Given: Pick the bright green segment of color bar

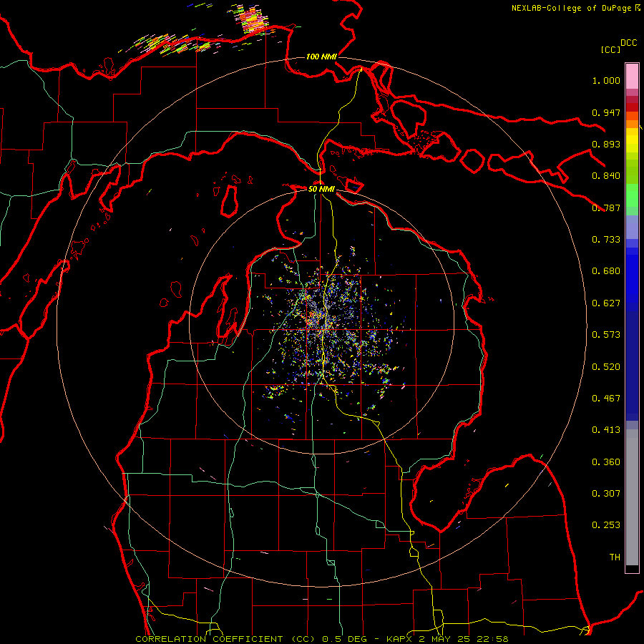Looking at the screenshot, I should click(x=632, y=195).
